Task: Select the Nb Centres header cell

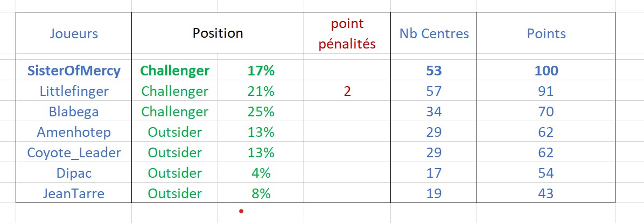Action: click(433, 33)
